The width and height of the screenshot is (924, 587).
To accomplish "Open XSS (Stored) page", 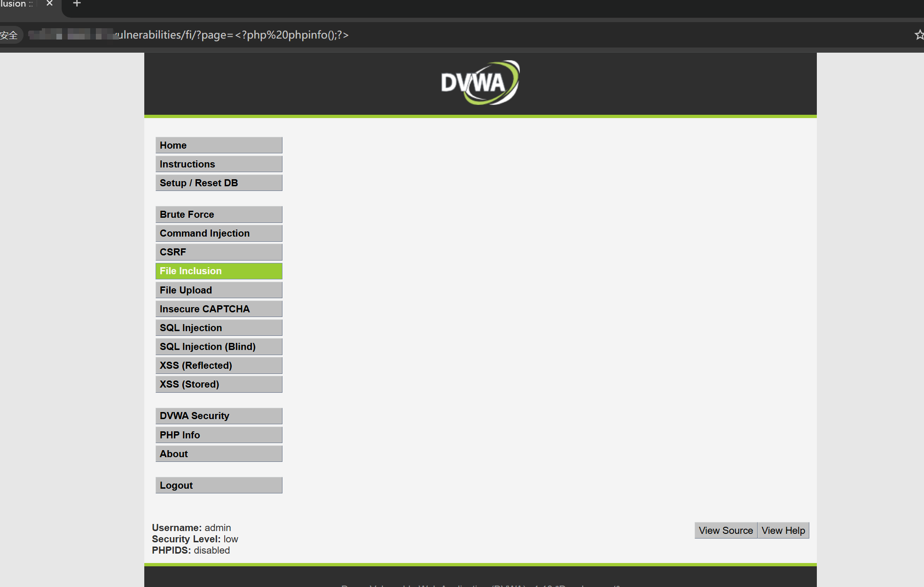I will [219, 384].
